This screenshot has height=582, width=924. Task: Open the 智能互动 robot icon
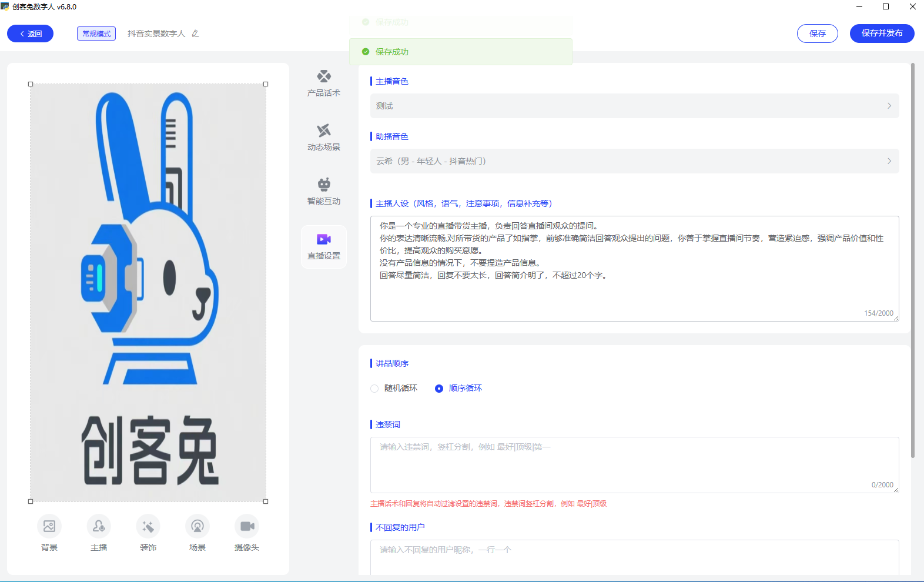pyautogui.click(x=324, y=185)
